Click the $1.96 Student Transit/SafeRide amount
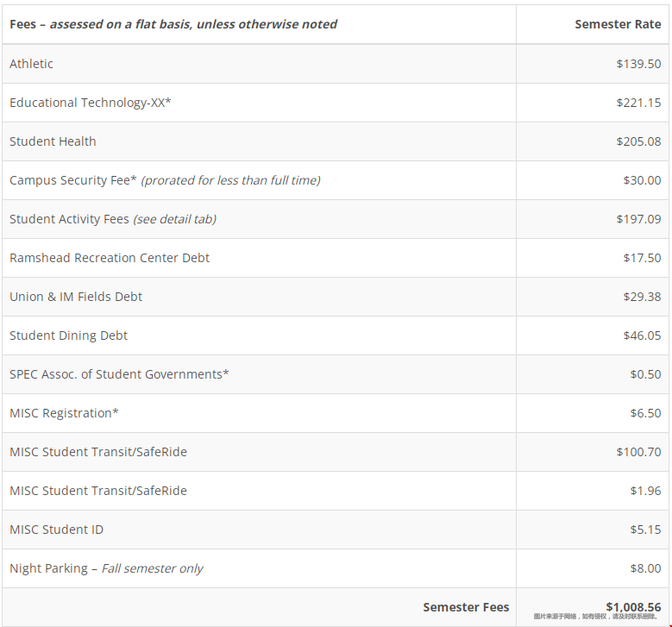Viewport: 672px width, 627px height. (x=645, y=491)
